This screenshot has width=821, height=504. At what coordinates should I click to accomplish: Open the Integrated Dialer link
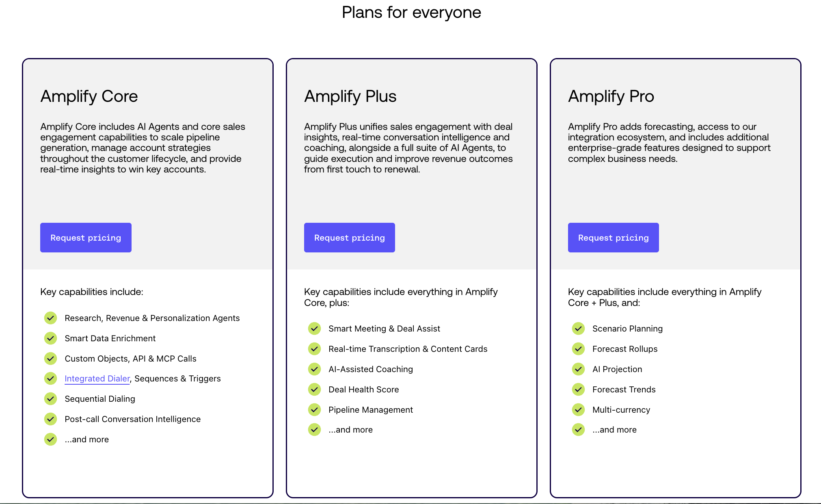click(x=97, y=378)
